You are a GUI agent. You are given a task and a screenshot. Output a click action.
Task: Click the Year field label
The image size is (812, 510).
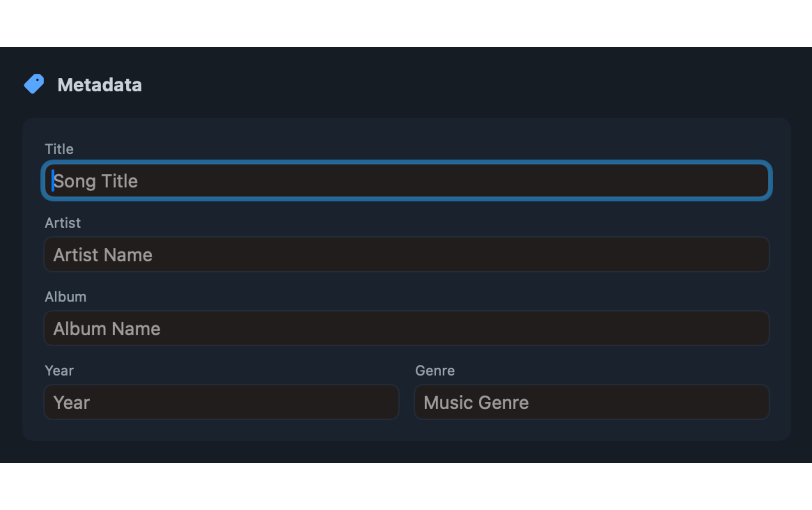[59, 370]
